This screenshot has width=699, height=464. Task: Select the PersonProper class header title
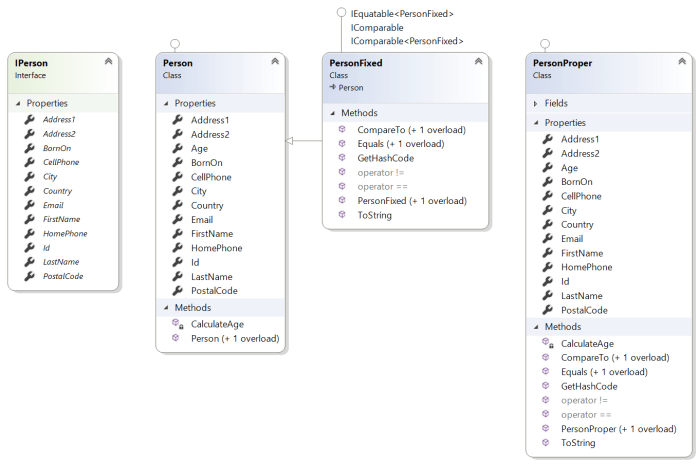[x=563, y=63]
